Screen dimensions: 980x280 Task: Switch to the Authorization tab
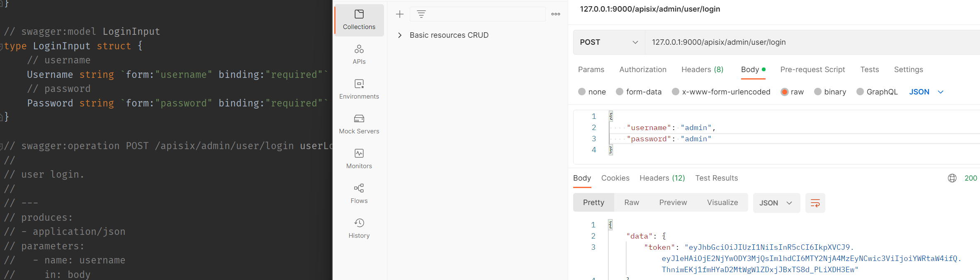pyautogui.click(x=643, y=70)
